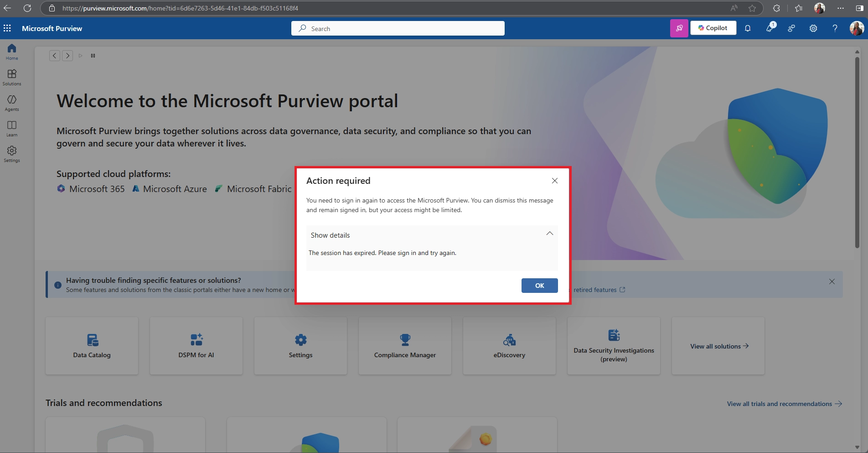868x453 pixels.
Task: Open the browser more options menu
Action: click(841, 8)
